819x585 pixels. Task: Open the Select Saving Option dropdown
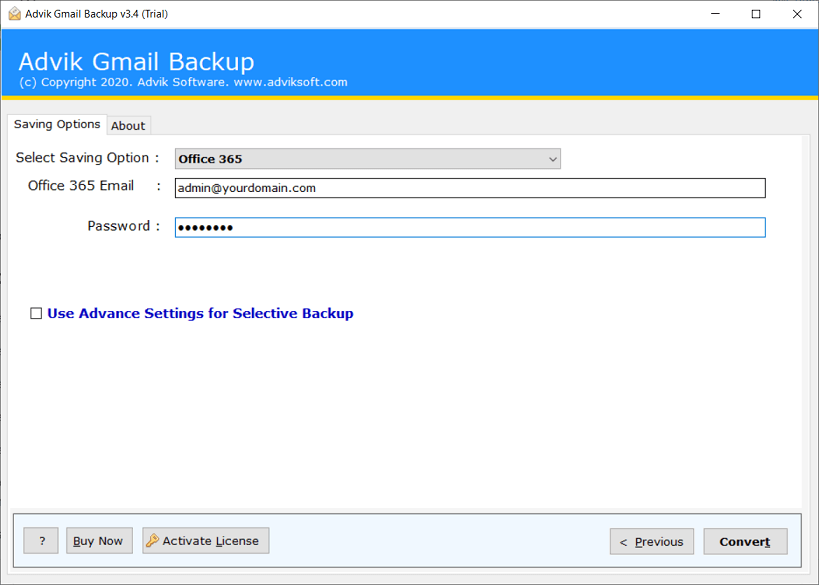click(368, 159)
